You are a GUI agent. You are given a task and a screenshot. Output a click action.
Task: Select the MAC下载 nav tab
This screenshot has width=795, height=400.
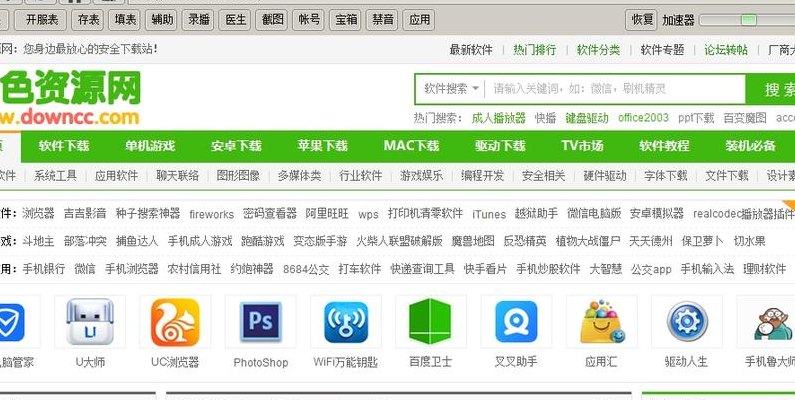click(x=411, y=146)
